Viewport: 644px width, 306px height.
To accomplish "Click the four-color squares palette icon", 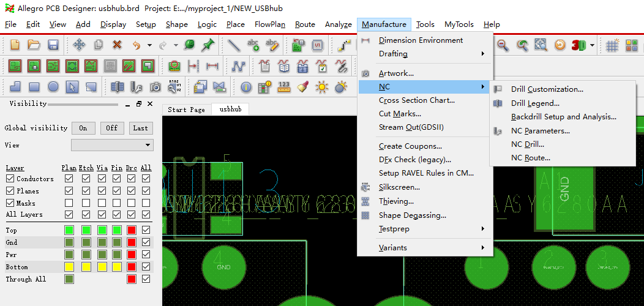I will tap(632, 45).
